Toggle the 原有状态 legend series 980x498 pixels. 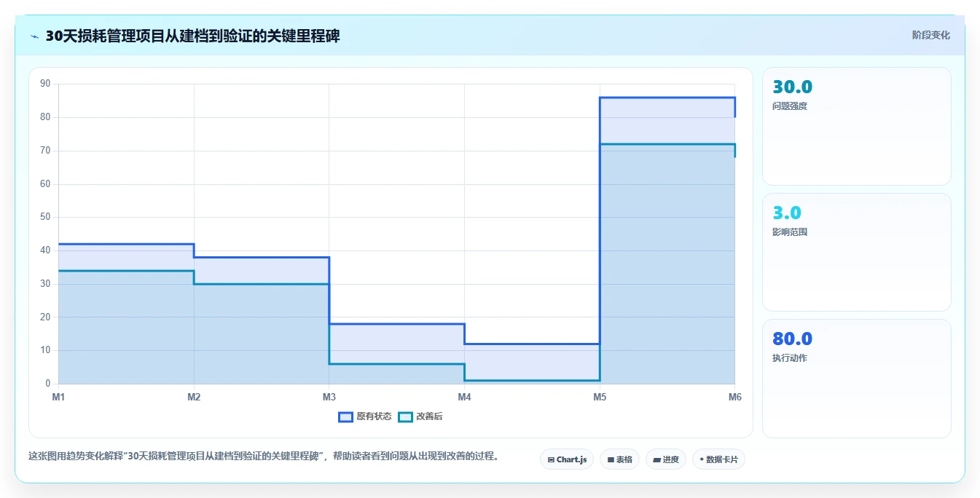(x=365, y=416)
